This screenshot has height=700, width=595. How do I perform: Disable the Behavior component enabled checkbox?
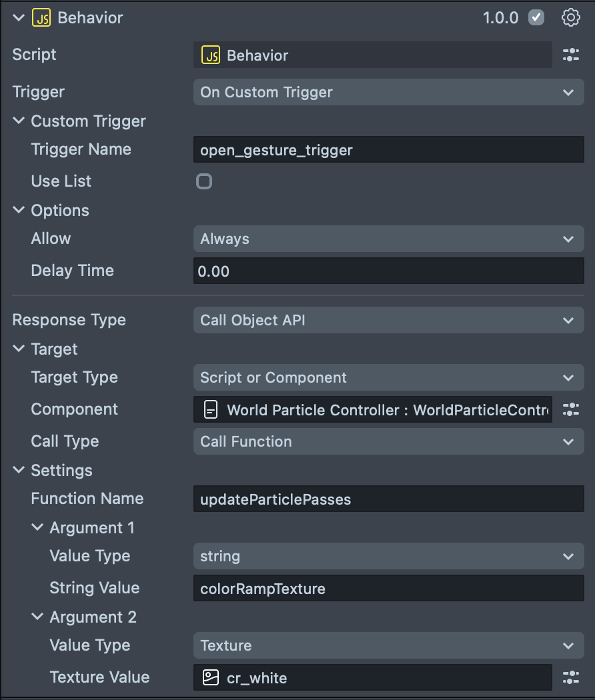[536, 18]
